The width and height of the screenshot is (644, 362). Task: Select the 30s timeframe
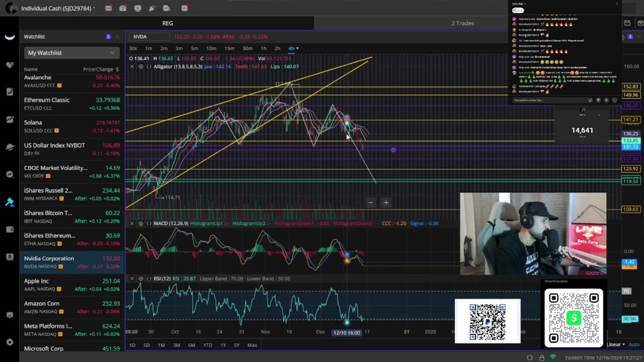[133, 48]
